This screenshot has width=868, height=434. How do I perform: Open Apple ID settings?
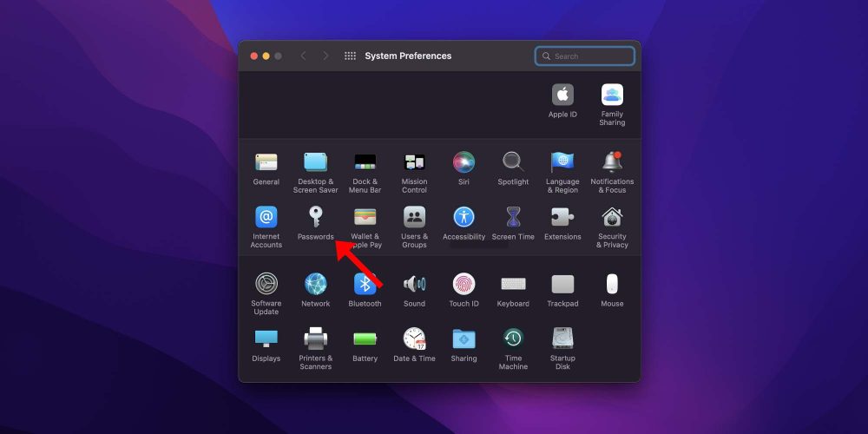(562, 95)
